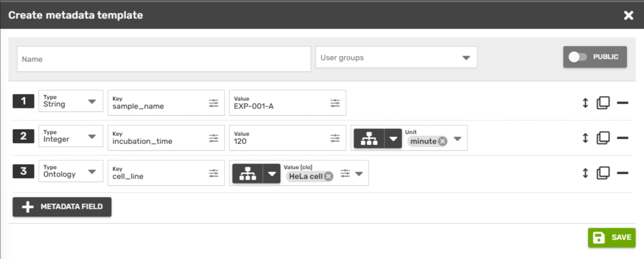Image resolution: width=644 pixels, height=259 pixels.
Task: Expand the Type dropdown set to String
Action: (92, 101)
